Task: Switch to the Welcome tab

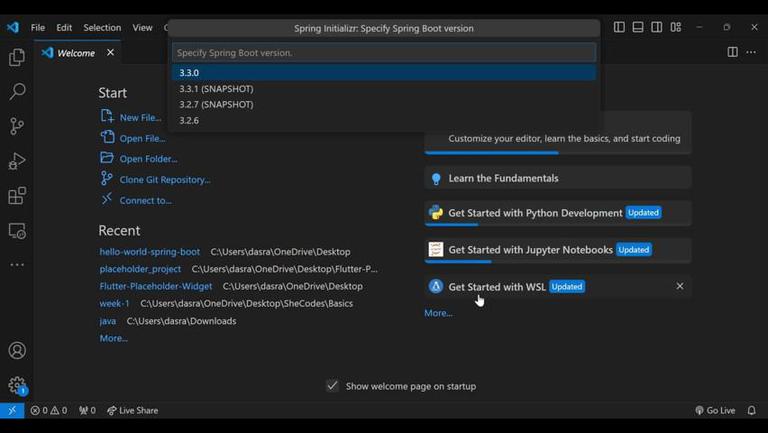Action: 75,53
